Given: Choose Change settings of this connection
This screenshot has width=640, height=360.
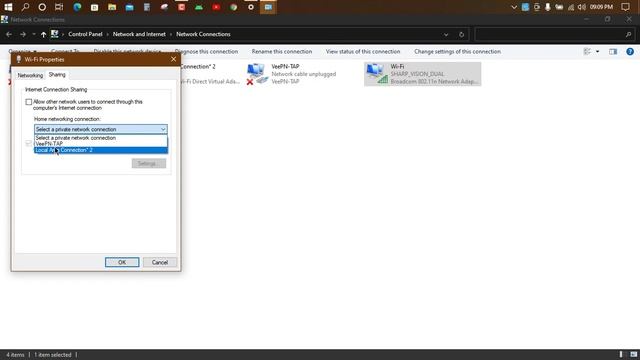Looking at the screenshot, I should coord(458,51).
